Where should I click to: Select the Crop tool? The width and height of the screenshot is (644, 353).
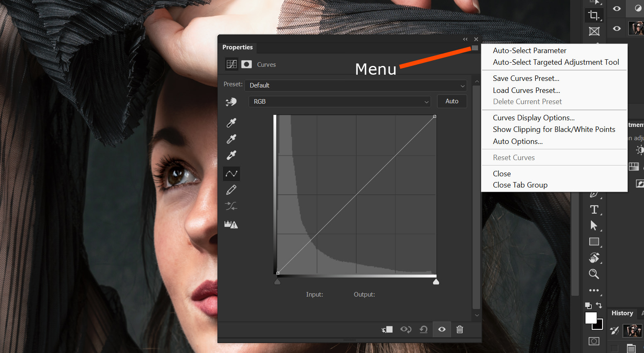tap(594, 15)
